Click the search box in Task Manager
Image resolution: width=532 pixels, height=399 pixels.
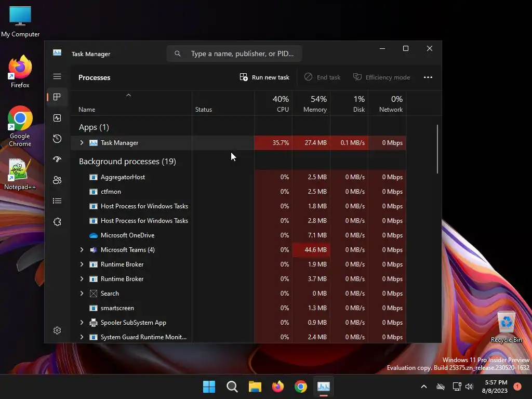(234, 54)
